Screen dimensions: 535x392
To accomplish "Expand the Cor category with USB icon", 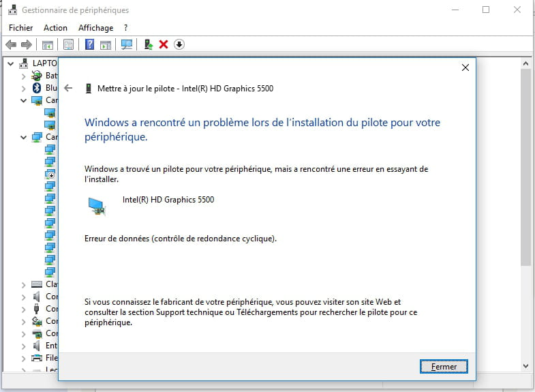I will pos(23,309).
